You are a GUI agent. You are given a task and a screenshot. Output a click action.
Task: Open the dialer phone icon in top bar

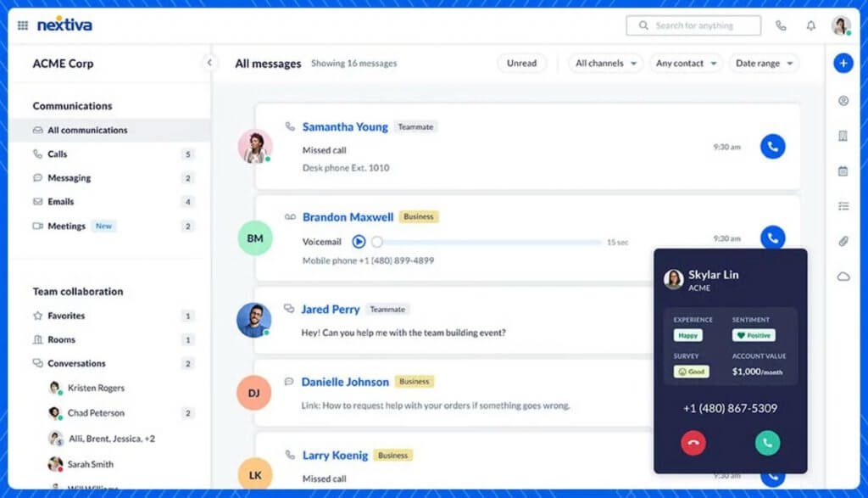pyautogui.click(x=781, y=25)
